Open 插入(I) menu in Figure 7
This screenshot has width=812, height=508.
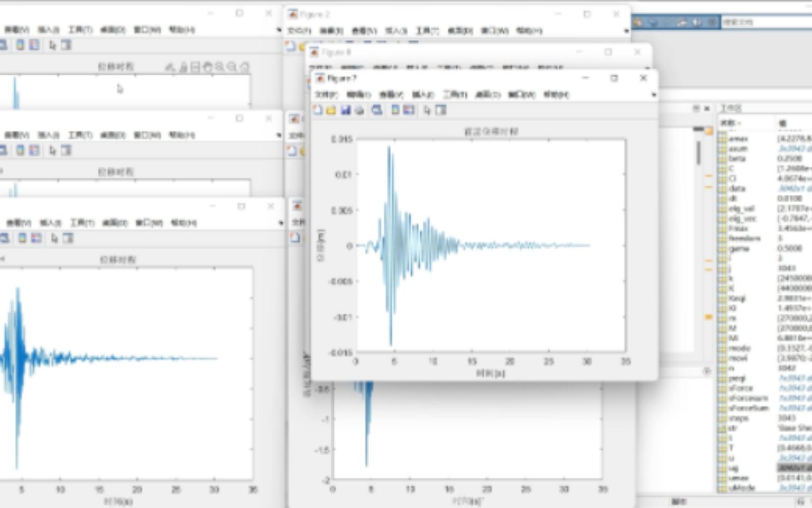(423, 95)
